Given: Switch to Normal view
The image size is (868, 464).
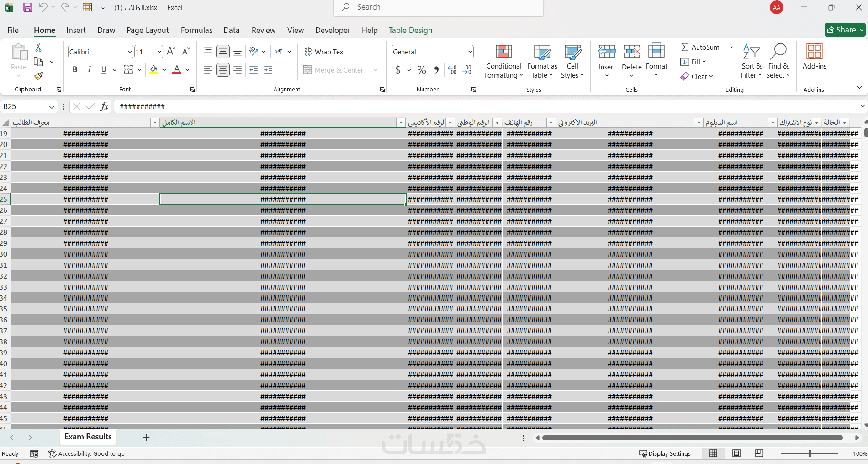Looking at the screenshot, I should 713,453.
